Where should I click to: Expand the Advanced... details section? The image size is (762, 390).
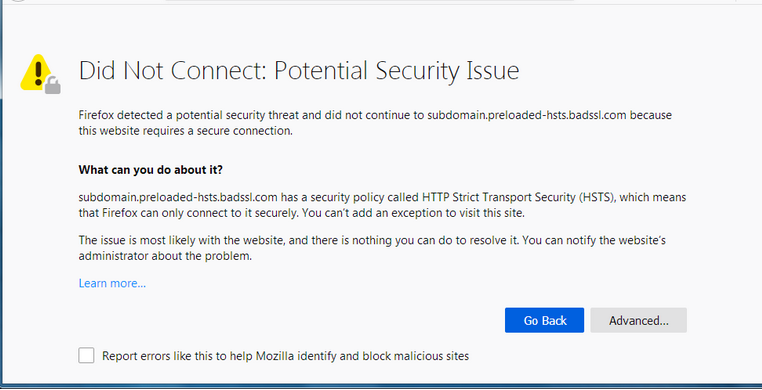[639, 321]
